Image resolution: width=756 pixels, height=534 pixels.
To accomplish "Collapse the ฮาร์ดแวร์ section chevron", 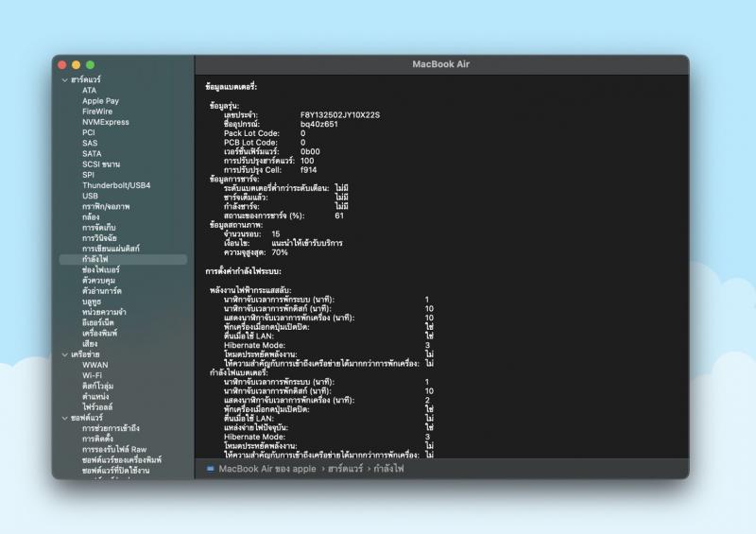I will pyautogui.click(x=64, y=80).
